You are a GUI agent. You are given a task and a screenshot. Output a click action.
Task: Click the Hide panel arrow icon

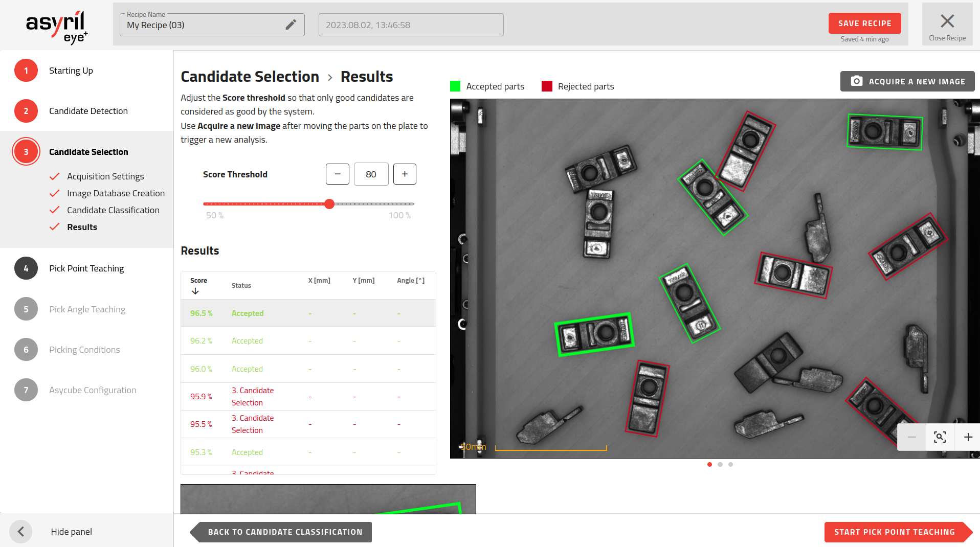pyautogui.click(x=21, y=532)
